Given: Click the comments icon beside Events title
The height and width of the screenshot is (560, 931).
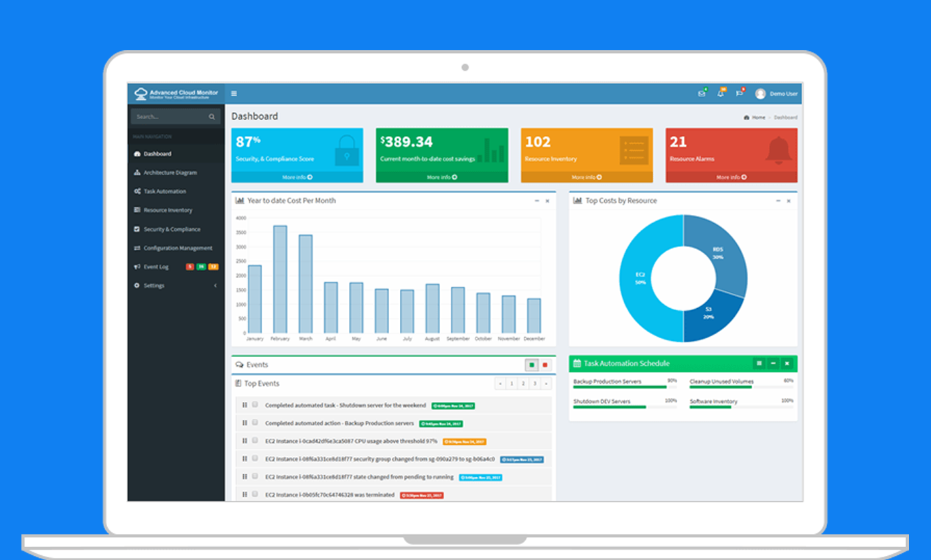Looking at the screenshot, I should coord(239,365).
